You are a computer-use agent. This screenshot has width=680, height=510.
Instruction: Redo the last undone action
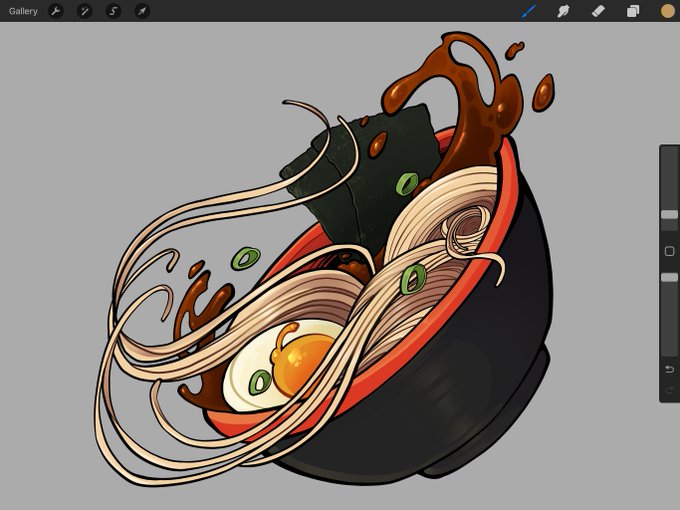[669, 390]
